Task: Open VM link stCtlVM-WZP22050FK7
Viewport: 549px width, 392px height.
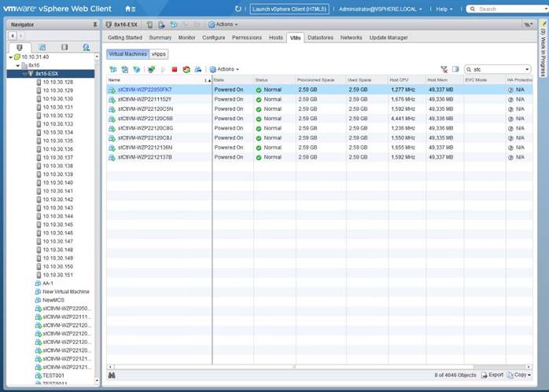Action: (x=145, y=90)
